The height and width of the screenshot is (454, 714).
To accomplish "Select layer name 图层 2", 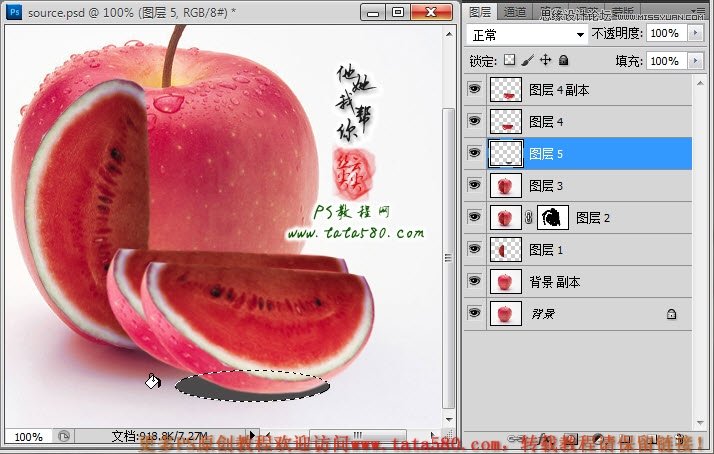I will (593, 218).
